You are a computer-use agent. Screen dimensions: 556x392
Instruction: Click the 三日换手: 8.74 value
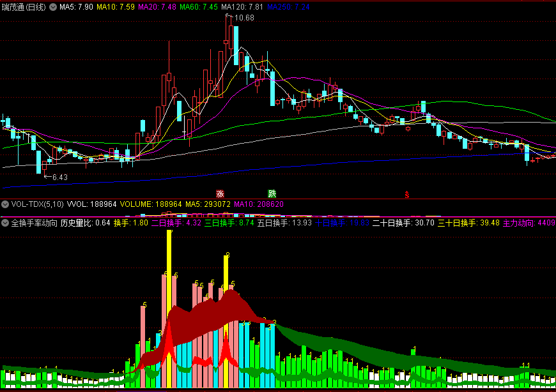pyautogui.click(x=229, y=223)
